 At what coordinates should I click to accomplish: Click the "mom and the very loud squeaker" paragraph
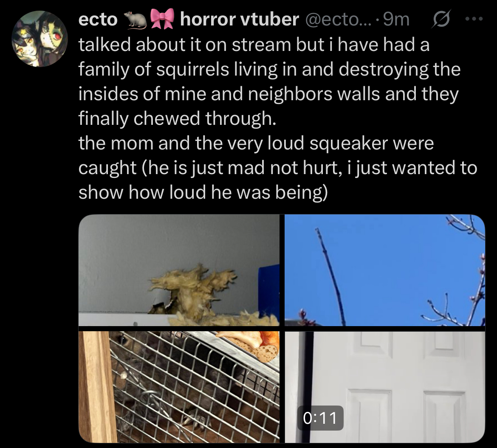(278, 167)
